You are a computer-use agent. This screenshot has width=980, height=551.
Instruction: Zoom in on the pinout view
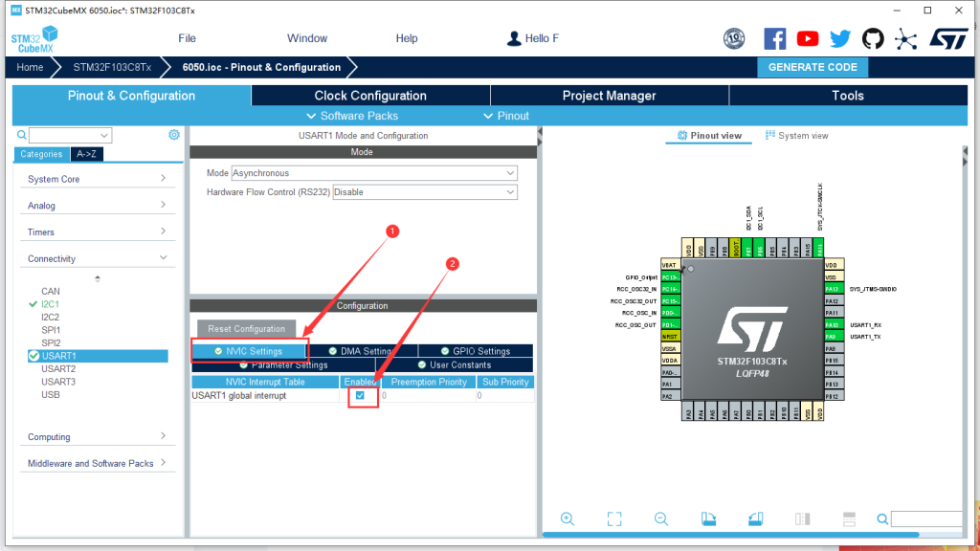click(568, 518)
